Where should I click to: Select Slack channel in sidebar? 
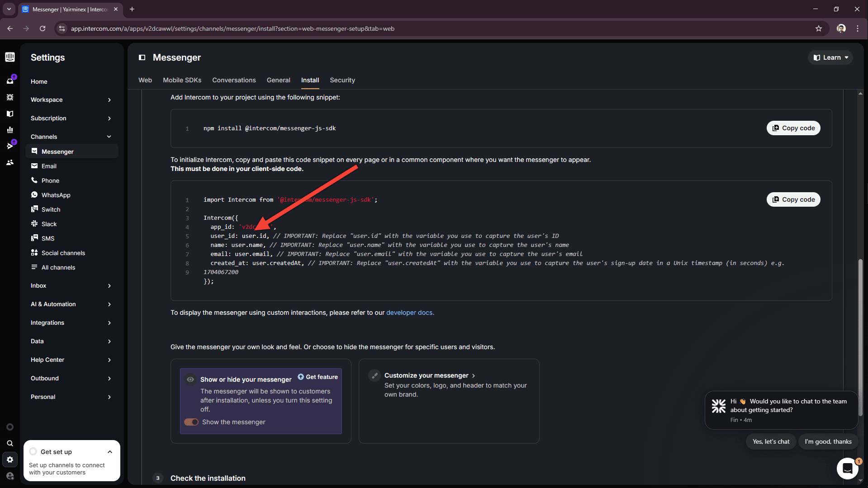[x=72, y=224]
